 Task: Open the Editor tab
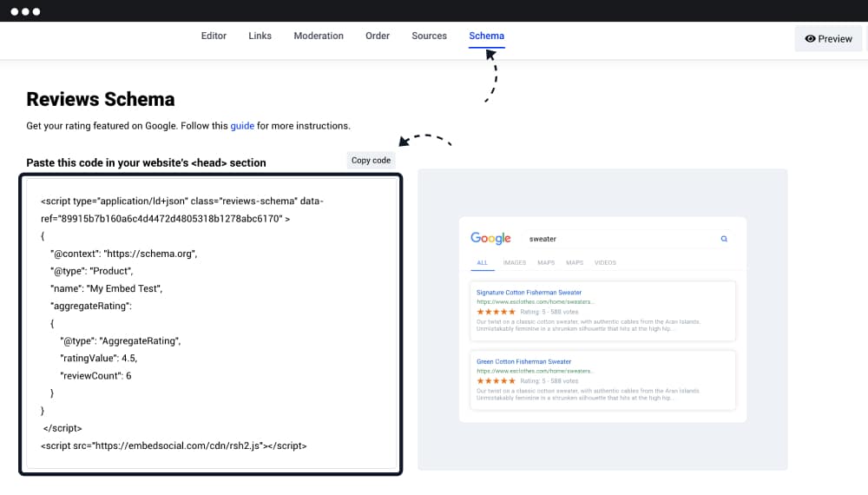[214, 36]
